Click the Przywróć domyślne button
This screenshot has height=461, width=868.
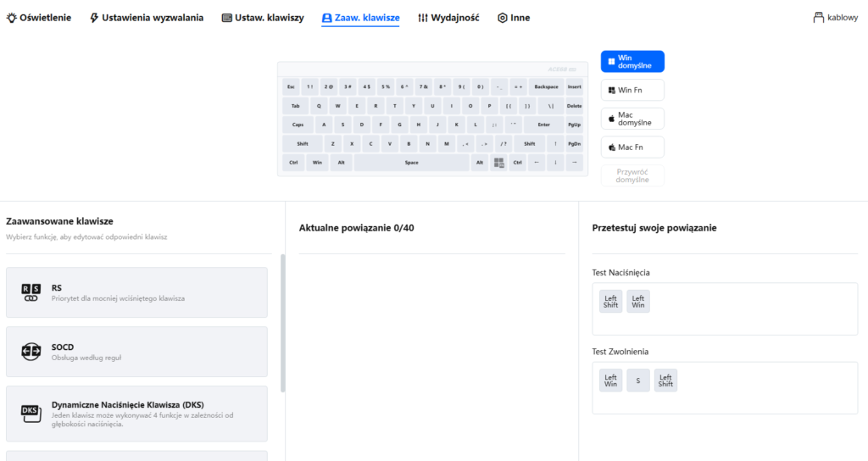tap(632, 176)
